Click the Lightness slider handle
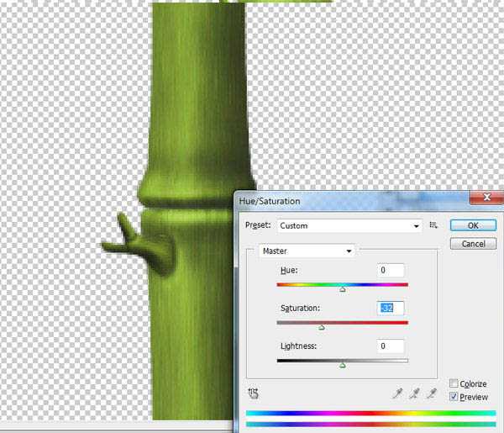The width and height of the screenshot is (504, 433). point(343,366)
